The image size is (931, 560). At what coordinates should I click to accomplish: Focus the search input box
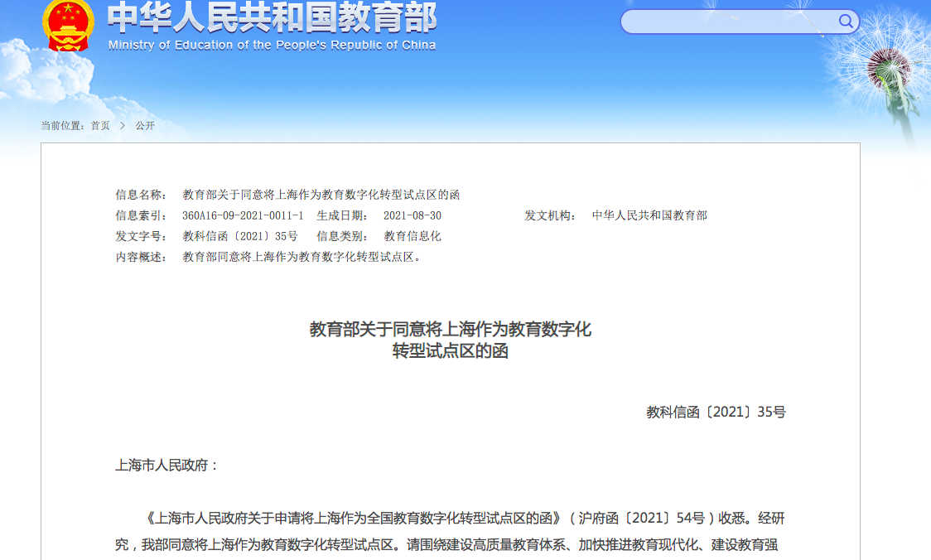[729, 22]
